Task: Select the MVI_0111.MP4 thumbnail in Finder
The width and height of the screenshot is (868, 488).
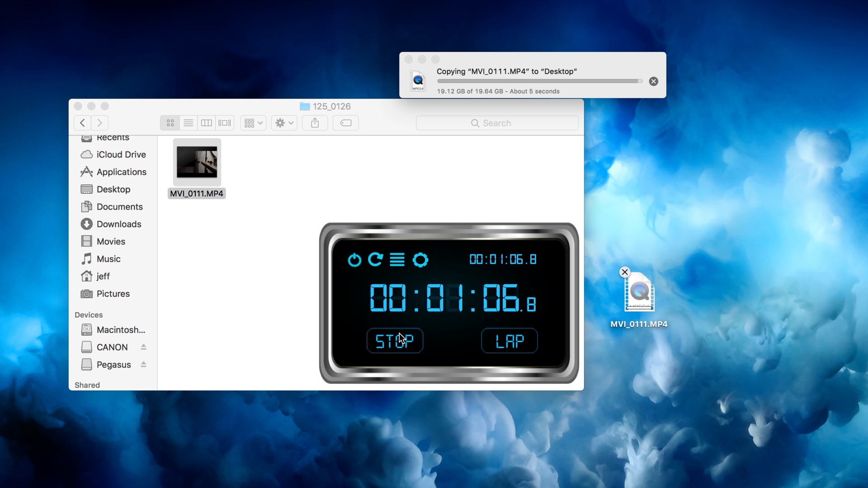Action: tap(197, 162)
